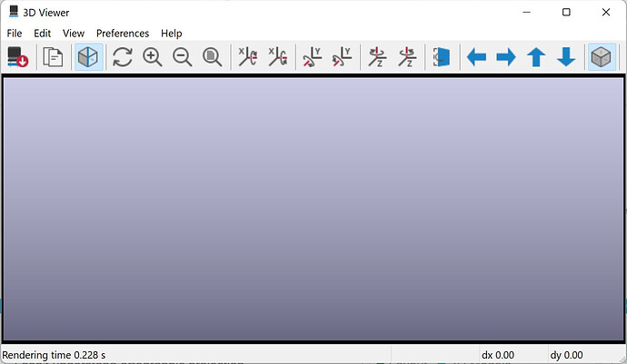Rotate Y counterclockwise
The image size is (627, 364).
point(343,57)
